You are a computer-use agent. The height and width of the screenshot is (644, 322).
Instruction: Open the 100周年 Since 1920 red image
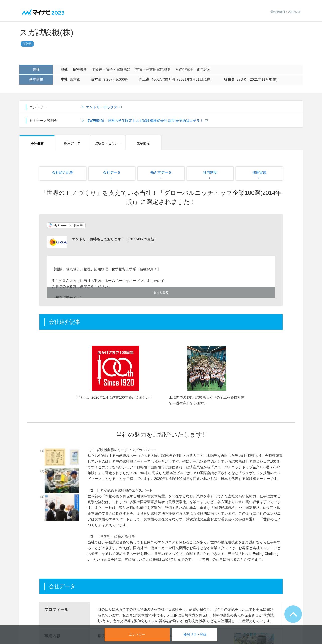[x=115, y=368]
